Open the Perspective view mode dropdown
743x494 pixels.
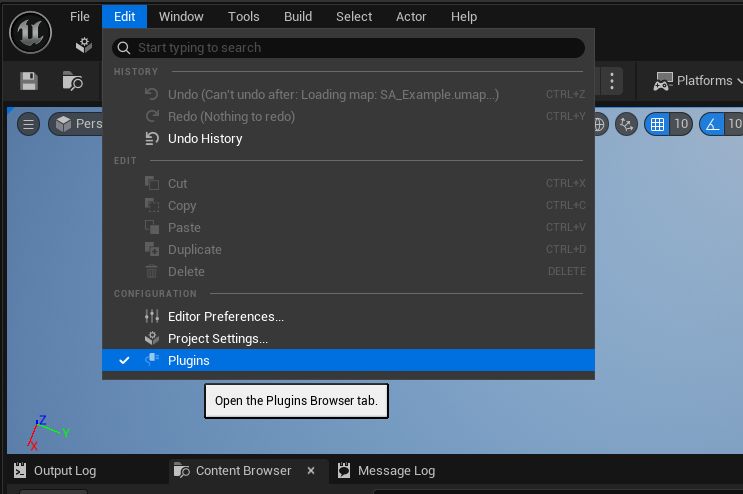pyautogui.click(x=78, y=124)
